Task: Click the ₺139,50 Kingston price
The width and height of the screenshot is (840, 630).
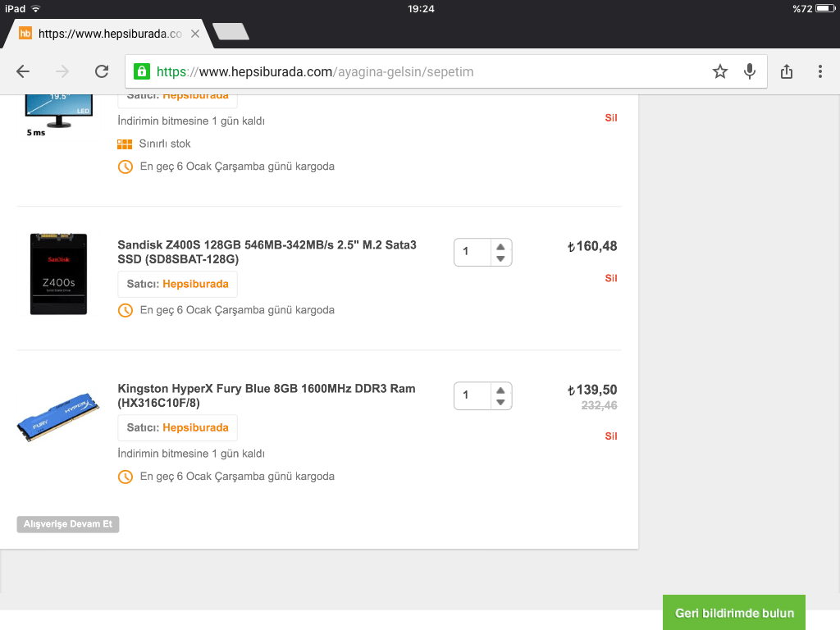Action: 592,390
